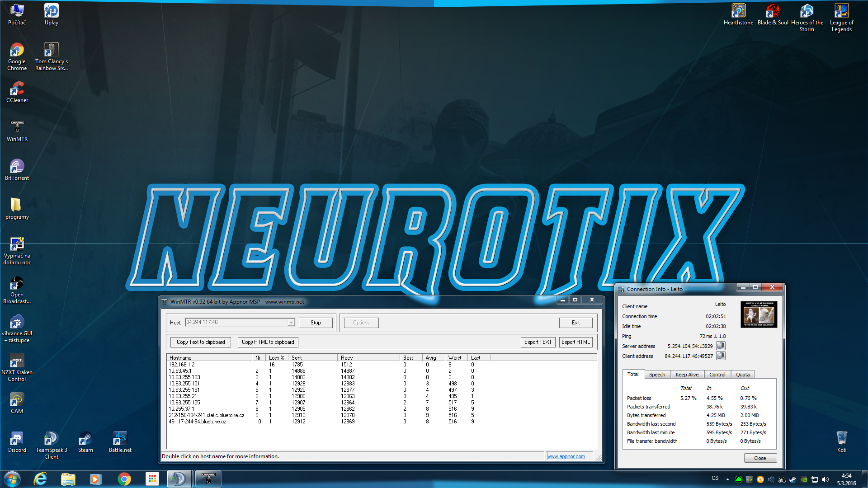
Task: Expand the Host address dropdown
Action: pyautogui.click(x=291, y=323)
